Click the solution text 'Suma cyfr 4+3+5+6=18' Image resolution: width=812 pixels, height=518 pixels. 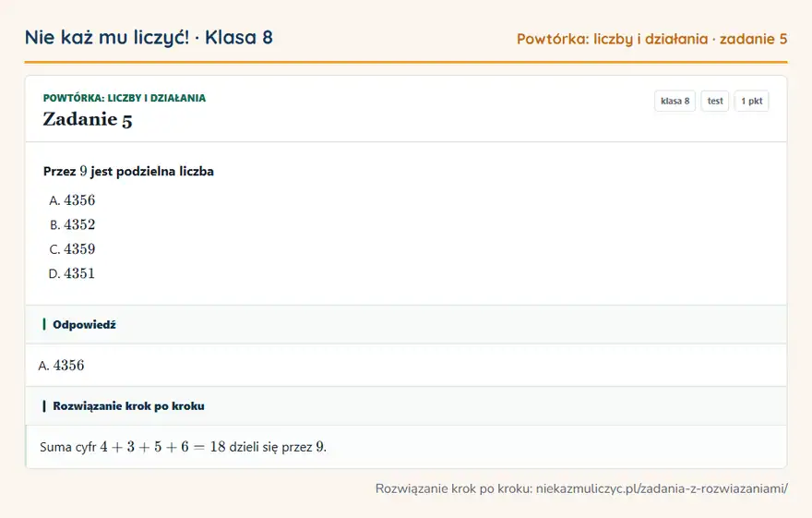click(x=133, y=447)
